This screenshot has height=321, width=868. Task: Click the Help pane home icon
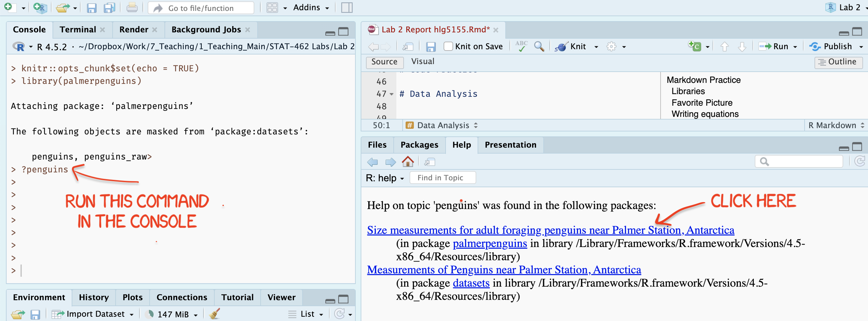coord(408,162)
